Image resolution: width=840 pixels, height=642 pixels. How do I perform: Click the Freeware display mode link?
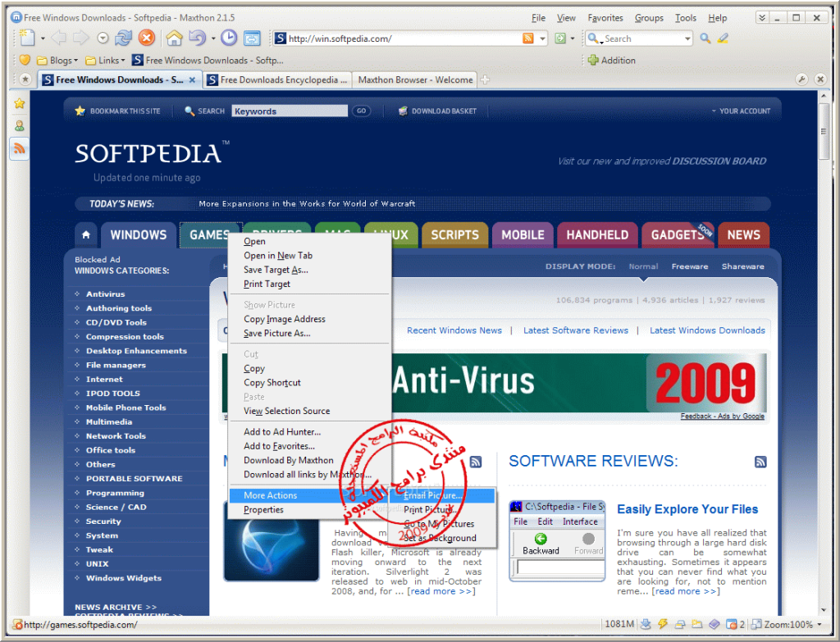689,266
